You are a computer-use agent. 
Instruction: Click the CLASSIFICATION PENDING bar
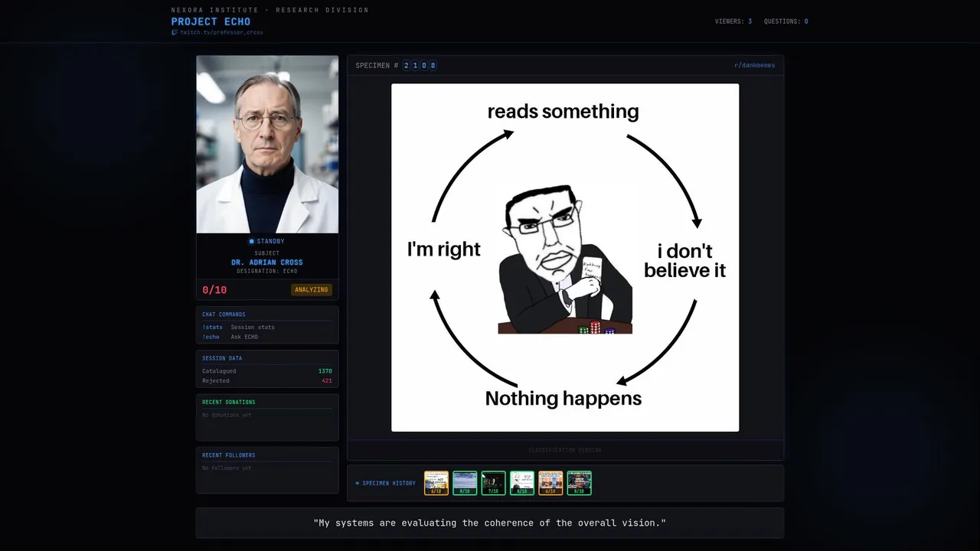point(565,450)
